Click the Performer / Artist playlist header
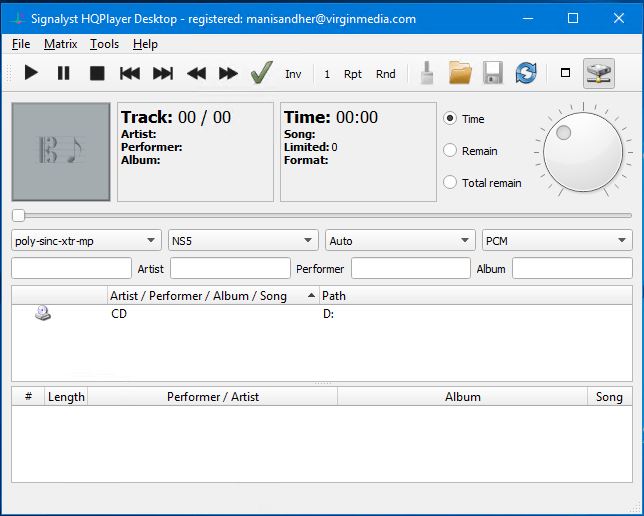The height and width of the screenshot is (516, 644). (x=213, y=396)
